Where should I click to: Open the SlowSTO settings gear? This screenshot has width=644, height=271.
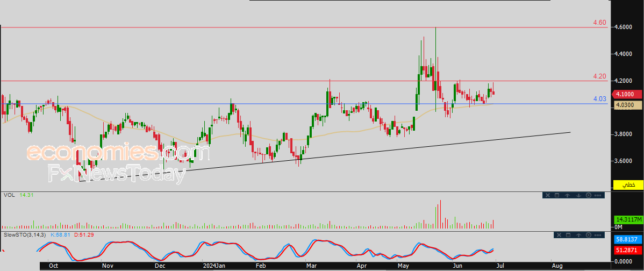[x=589, y=235]
